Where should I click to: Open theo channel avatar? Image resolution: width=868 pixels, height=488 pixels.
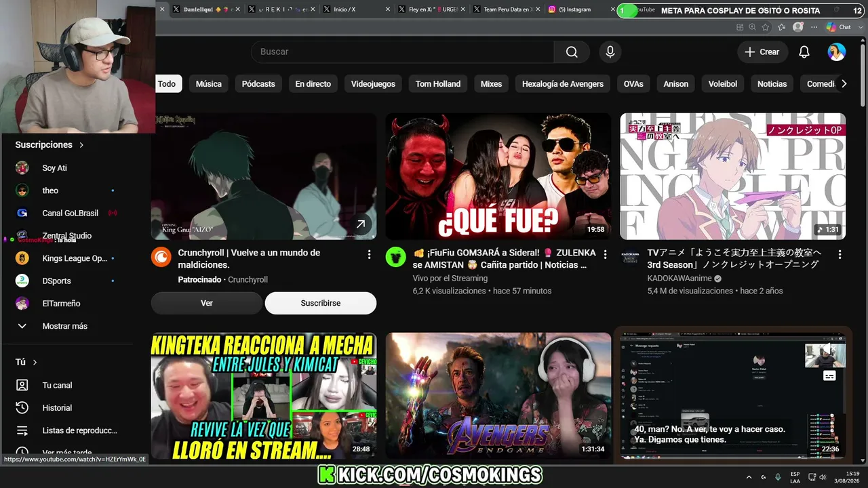click(22, 190)
